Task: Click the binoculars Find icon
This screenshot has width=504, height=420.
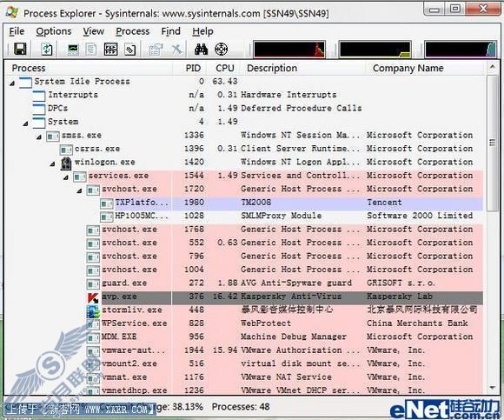Action: [x=202, y=50]
